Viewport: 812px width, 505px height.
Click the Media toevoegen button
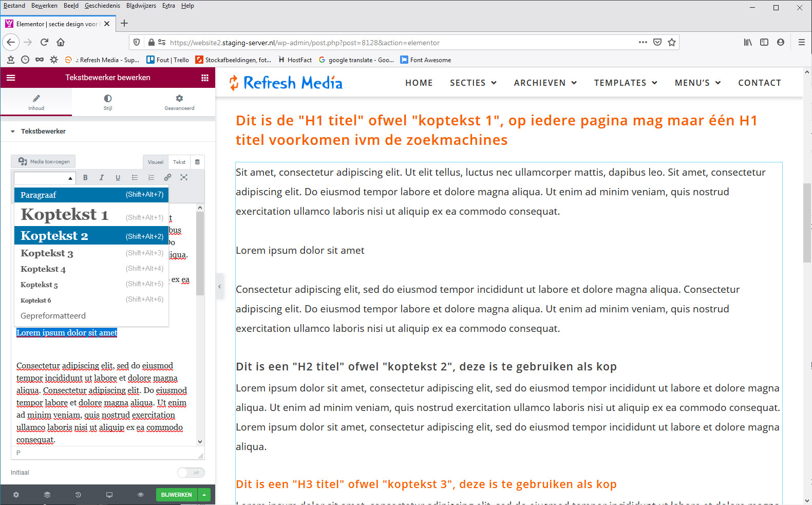click(x=44, y=161)
